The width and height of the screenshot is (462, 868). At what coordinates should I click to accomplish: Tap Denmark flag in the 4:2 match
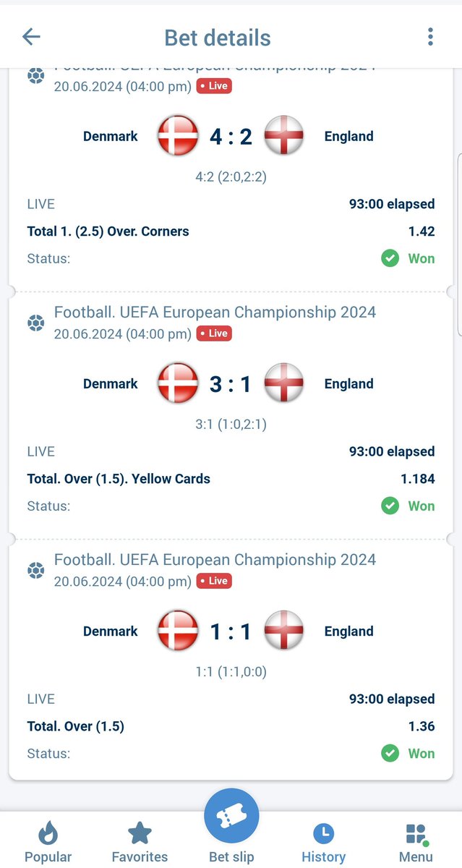[178, 136]
